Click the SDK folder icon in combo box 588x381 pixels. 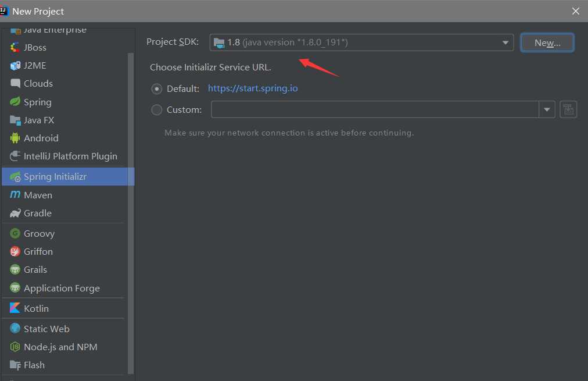pos(219,43)
